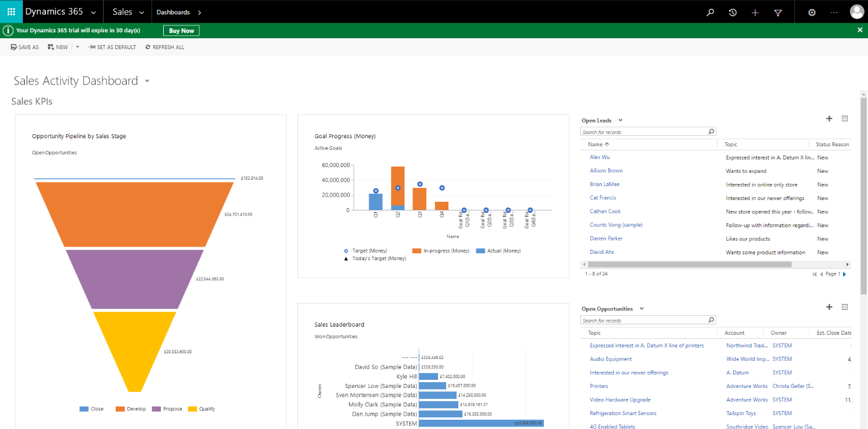Viewport: 868px width, 429px height.
Task: Open global search from the top bar
Action: coord(710,12)
